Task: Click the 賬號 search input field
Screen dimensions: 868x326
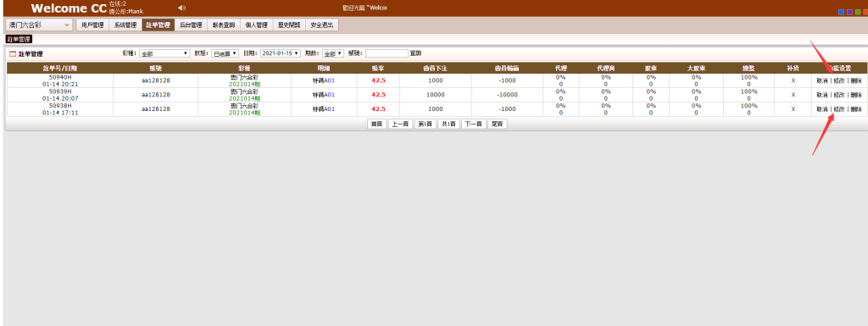Action: (387, 53)
